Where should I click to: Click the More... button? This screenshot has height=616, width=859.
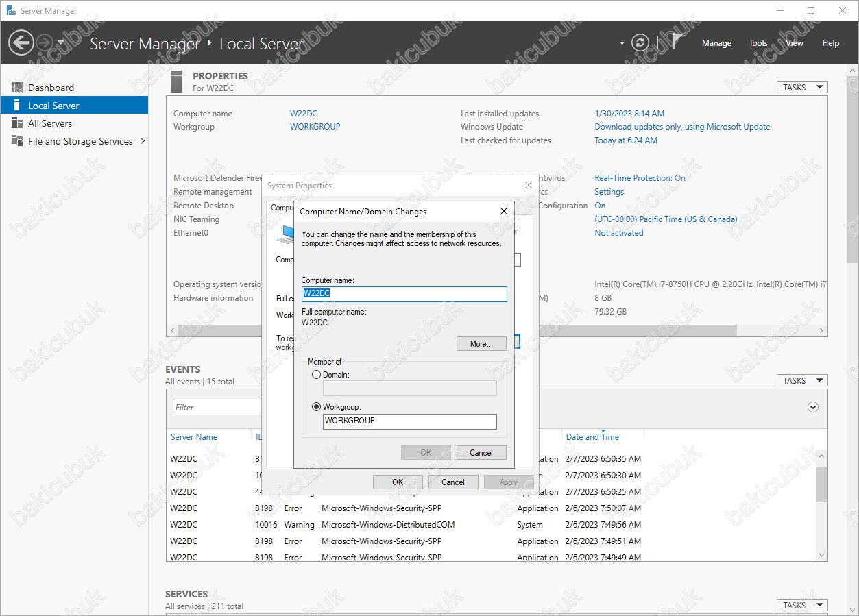pos(481,344)
